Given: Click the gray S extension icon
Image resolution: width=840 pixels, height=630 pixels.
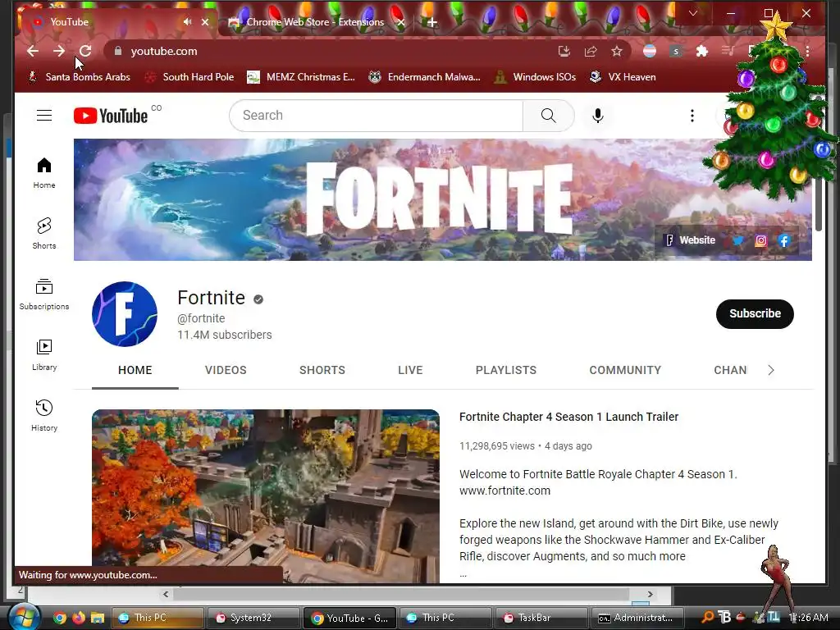Looking at the screenshot, I should coord(676,52).
